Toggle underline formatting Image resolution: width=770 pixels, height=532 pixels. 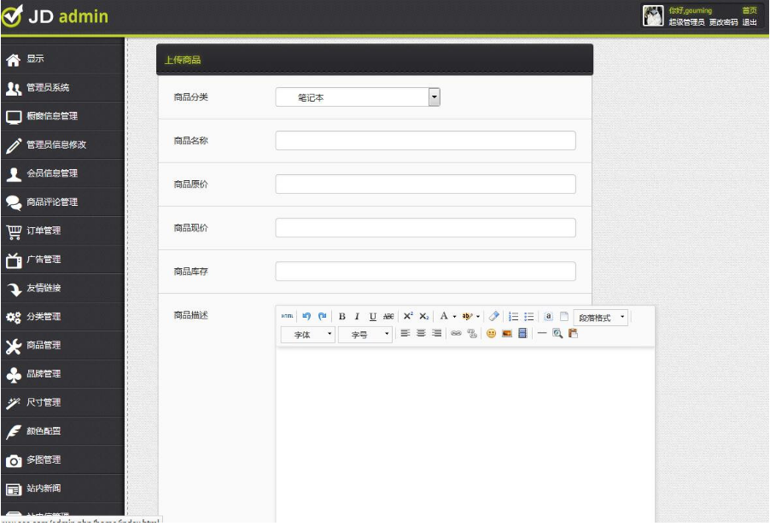point(373,316)
